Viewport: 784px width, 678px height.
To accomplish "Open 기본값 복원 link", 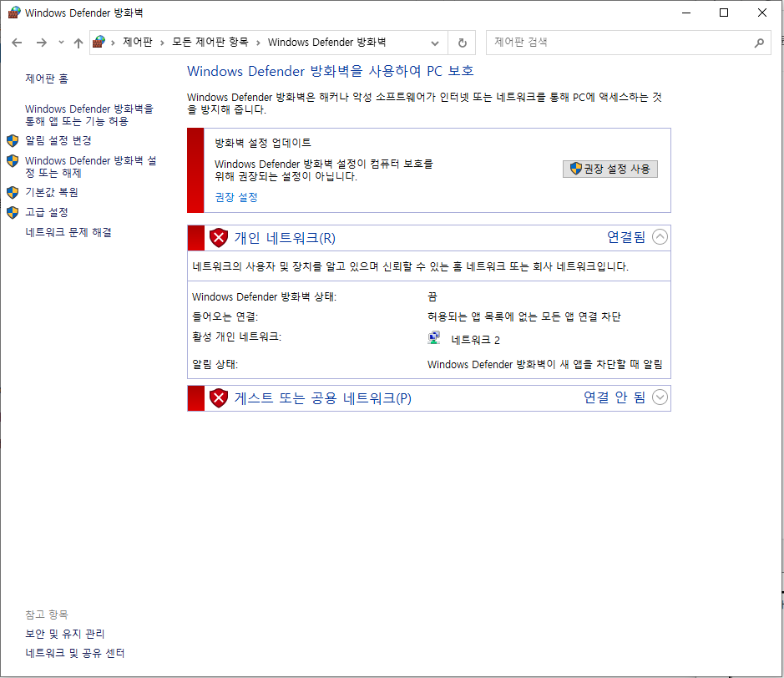I will click(52, 192).
